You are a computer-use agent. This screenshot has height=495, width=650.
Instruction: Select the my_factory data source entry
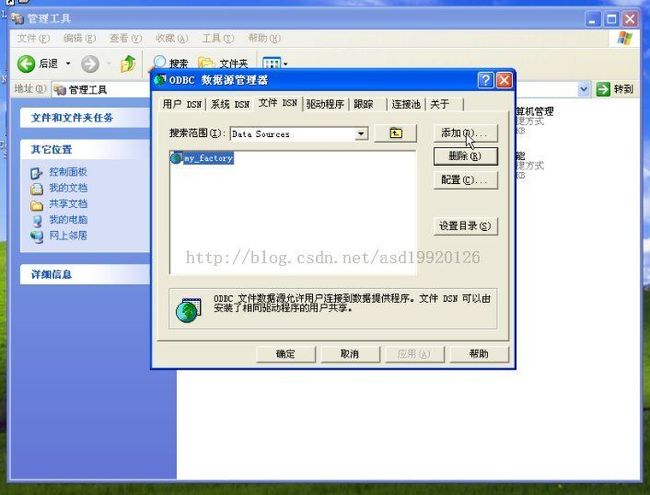pos(202,158)
